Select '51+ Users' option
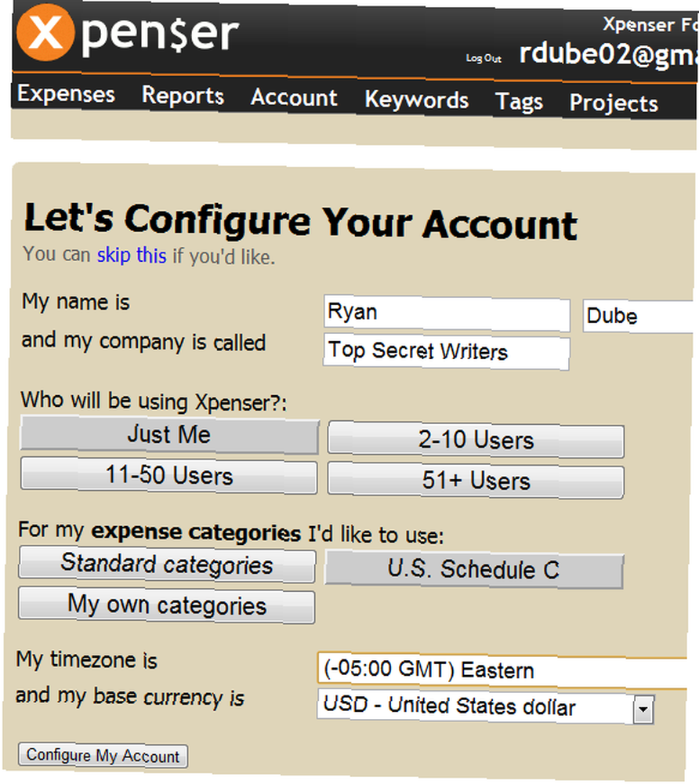This screenshot has height=784, width=699. coord(476,481)
